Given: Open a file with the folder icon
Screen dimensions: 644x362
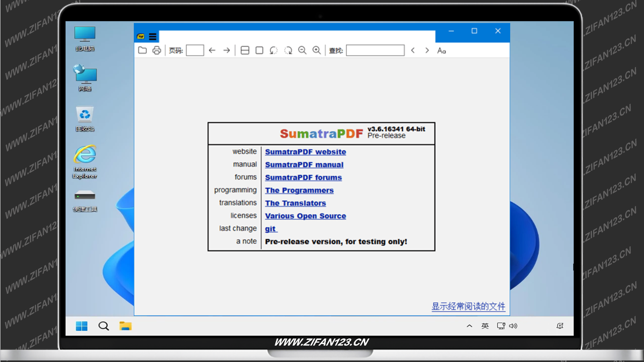Looking at the screenshot, I should [143, 50].
